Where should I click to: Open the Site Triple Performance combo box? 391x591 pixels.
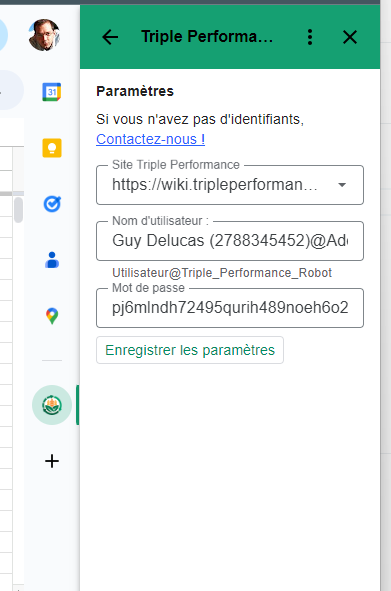pyautogui.click(x=230, y=185)
